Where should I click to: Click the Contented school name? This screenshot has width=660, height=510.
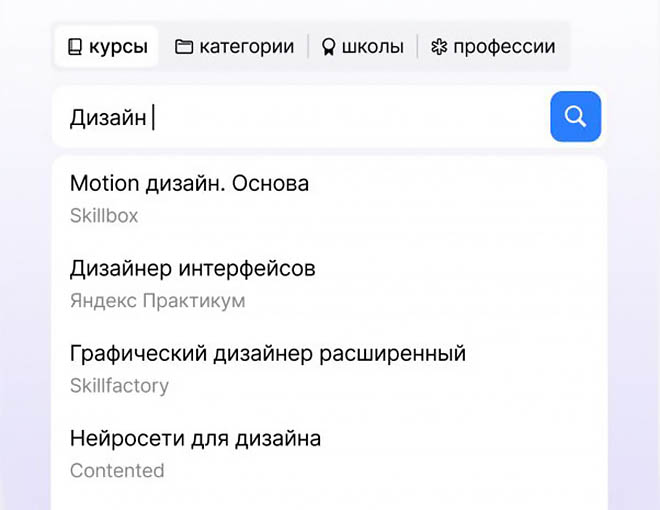[x=117, y=470]
